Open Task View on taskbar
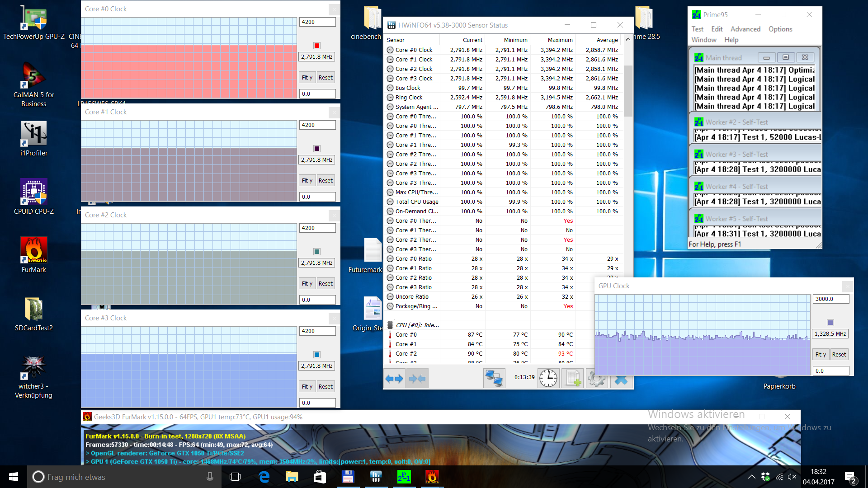The image size is (868, 488). (235, 477)
